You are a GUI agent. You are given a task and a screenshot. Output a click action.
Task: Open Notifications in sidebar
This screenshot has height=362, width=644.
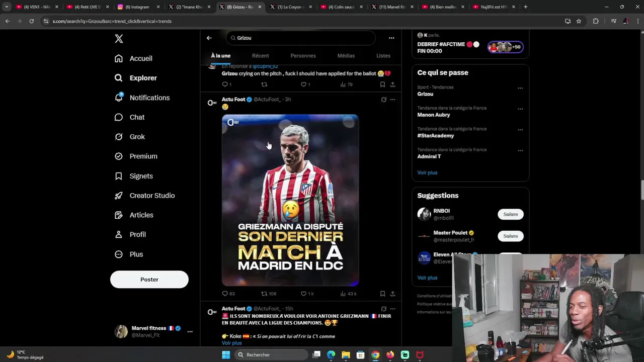[142, 98]
